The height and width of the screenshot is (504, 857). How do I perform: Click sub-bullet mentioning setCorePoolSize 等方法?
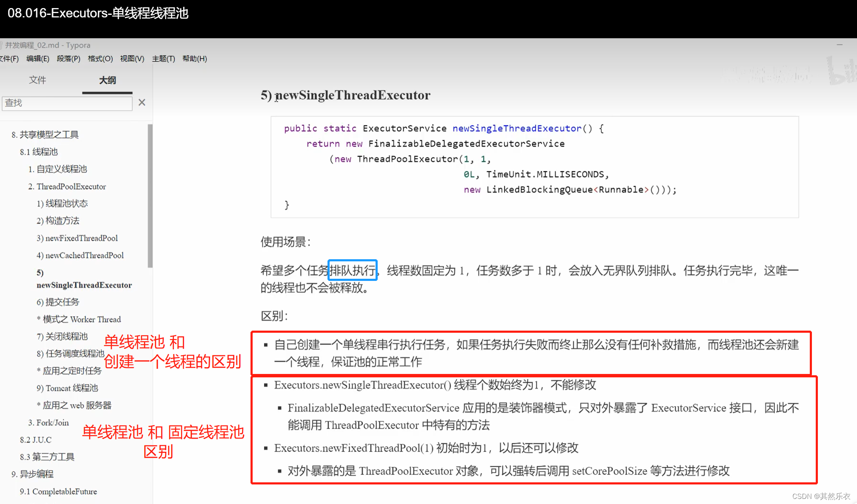click(509, 471)
